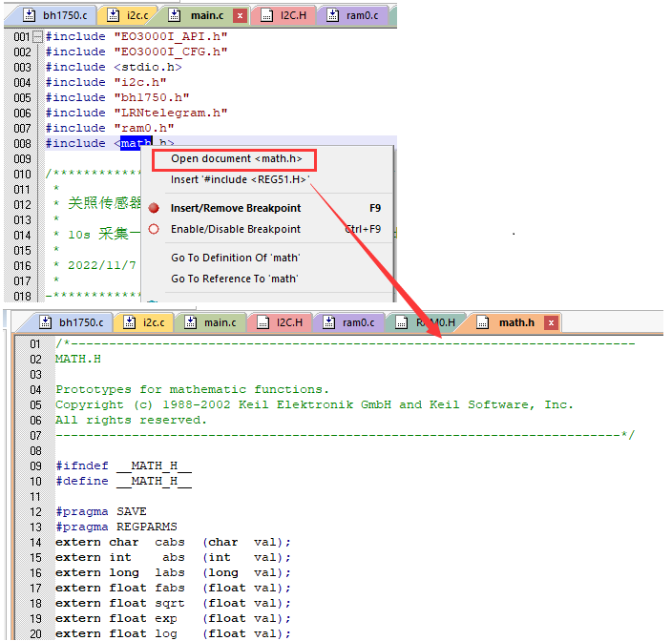Image resolution: width=672 pixels, height=641 pixels.
Task: Click the bh1750.c file icon in lower tab bar
Action: point(46,322)
